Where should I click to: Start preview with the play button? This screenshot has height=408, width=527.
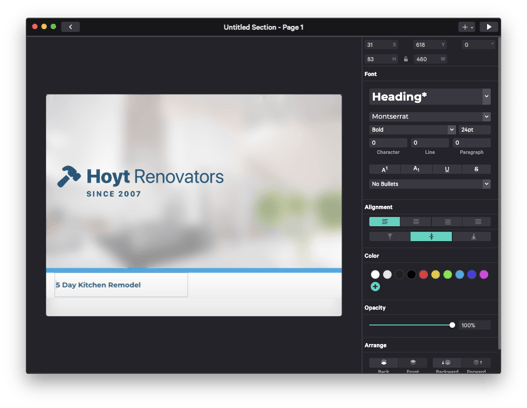(x=489, y=27)
